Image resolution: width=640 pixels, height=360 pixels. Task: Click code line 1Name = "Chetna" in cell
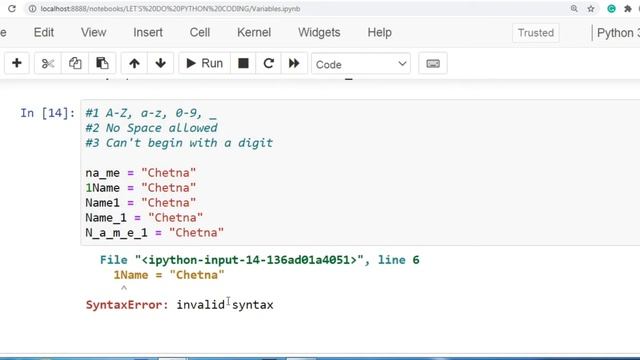coord(140,188)
